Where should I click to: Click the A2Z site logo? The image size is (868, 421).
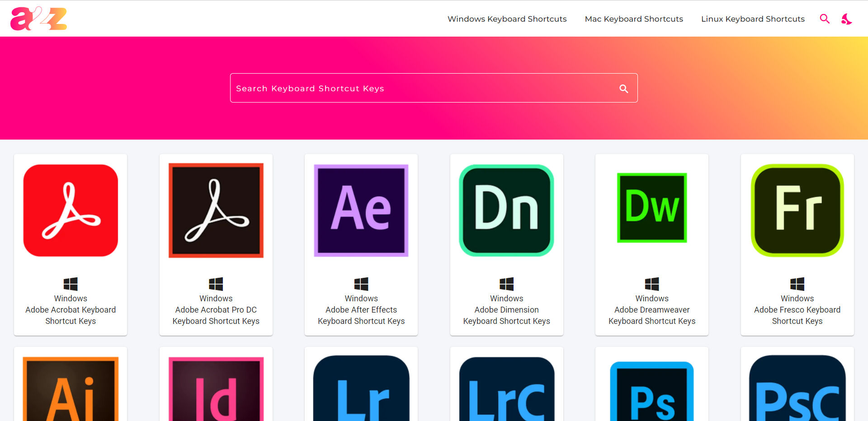38,19
